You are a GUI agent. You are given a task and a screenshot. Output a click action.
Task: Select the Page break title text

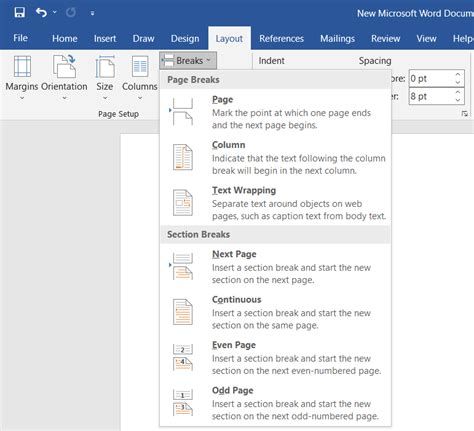tap(222, 100)
